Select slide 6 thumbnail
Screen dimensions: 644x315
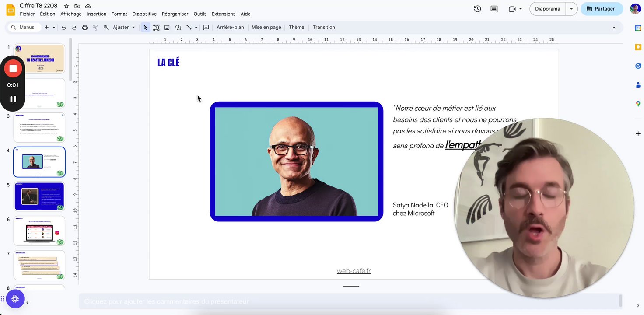(39, 231)
